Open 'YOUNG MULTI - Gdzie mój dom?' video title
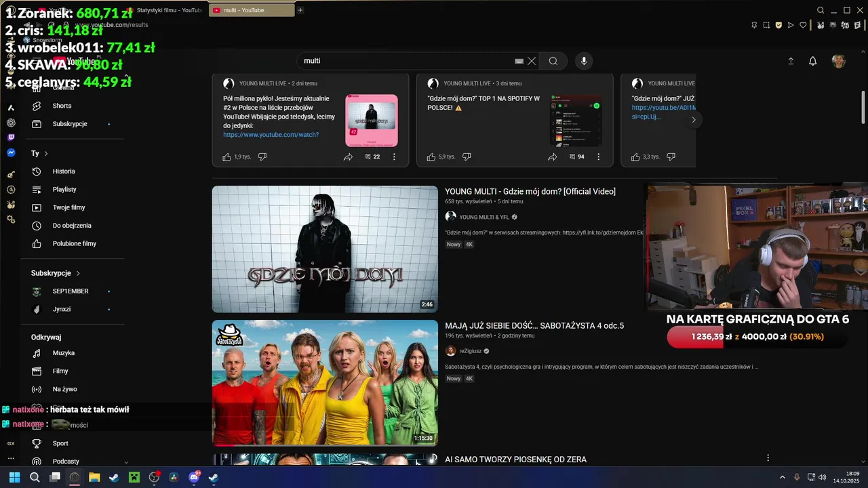868x488 pixels. click(x=530, y=192)
